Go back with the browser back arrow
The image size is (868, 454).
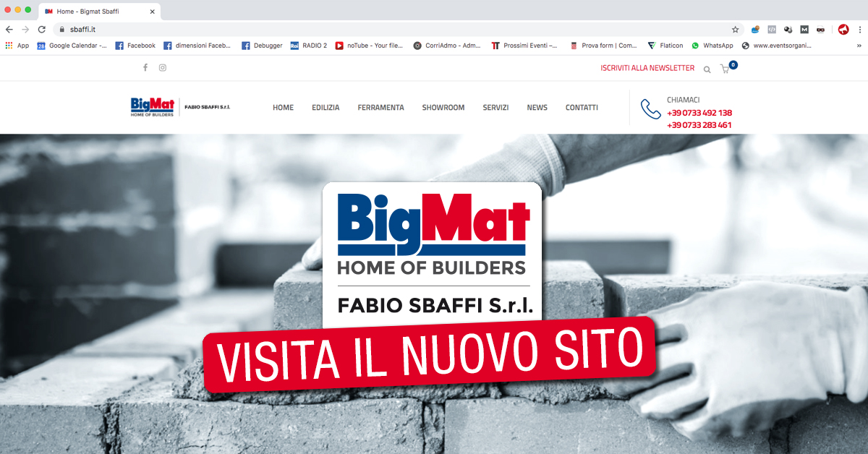(9, 30)
